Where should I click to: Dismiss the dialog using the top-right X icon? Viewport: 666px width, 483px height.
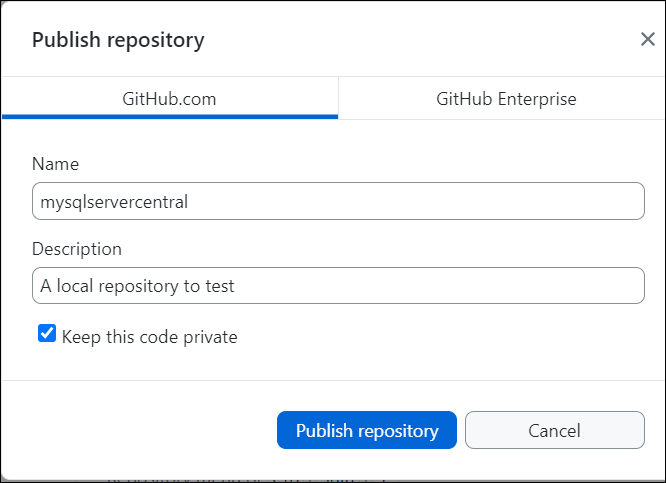(647, 40)
